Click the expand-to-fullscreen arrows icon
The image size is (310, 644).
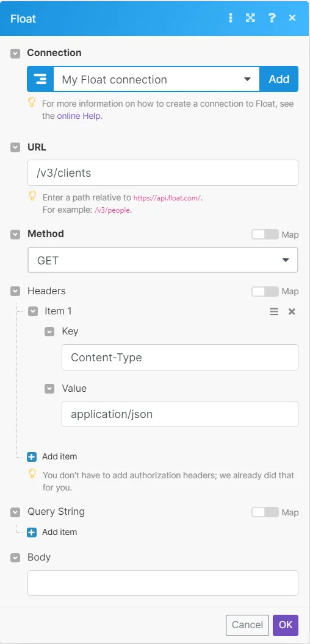pyautogui.click(x=250, y=18)
